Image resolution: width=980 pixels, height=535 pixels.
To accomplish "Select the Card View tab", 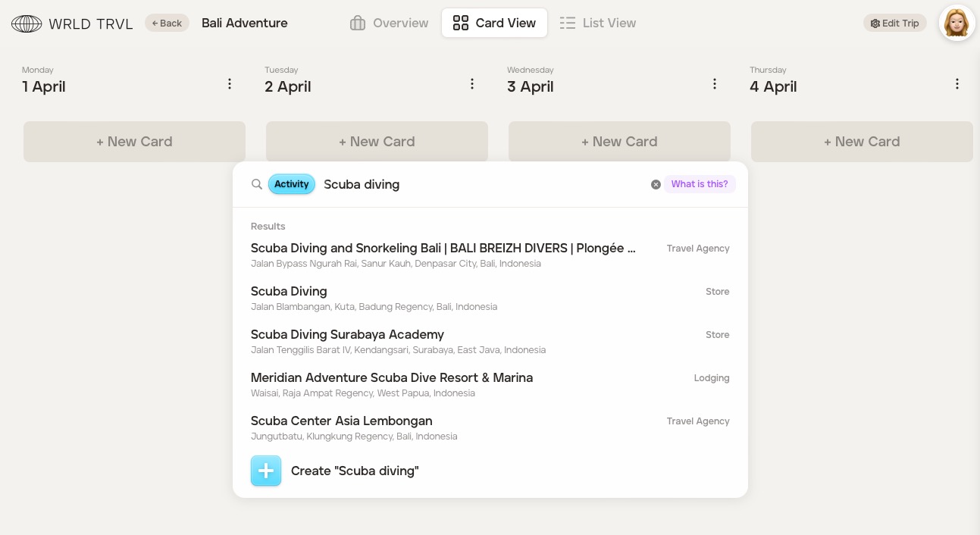I will click(494, 23).
